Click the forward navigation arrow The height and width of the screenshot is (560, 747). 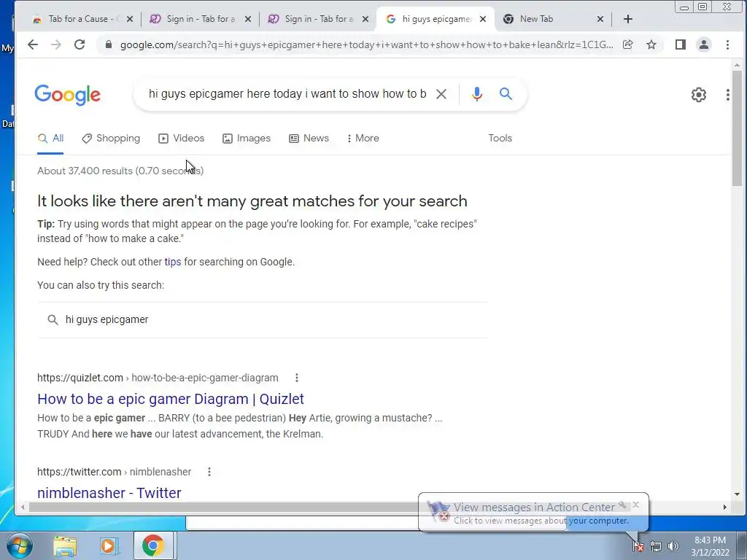[x=55, y=44]
